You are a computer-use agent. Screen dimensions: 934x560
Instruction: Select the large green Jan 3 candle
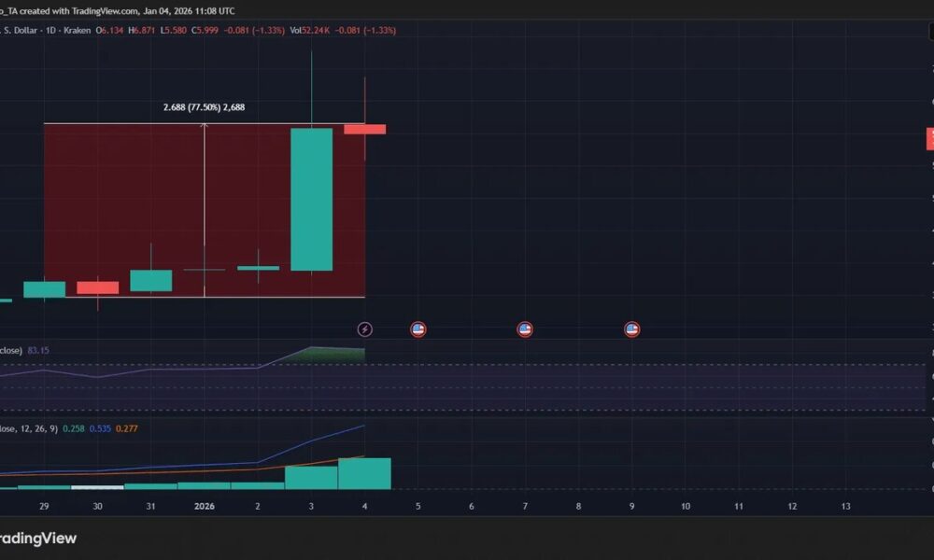pyautogui.click(x=311, y=199)
